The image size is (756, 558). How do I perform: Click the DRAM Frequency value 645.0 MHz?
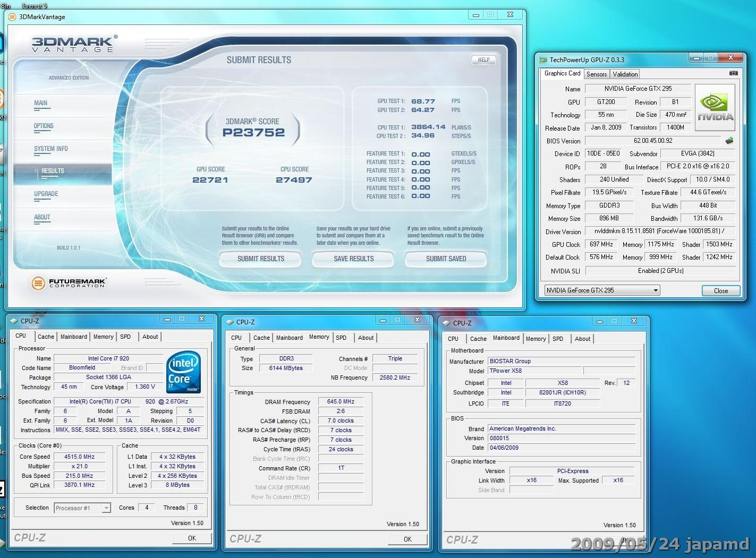pos(341,402)
